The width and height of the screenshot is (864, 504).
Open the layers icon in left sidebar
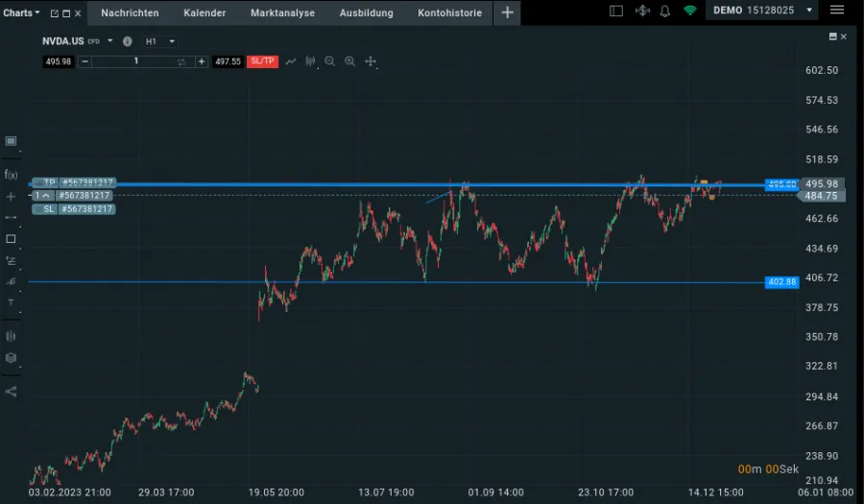tap(11, 358)
